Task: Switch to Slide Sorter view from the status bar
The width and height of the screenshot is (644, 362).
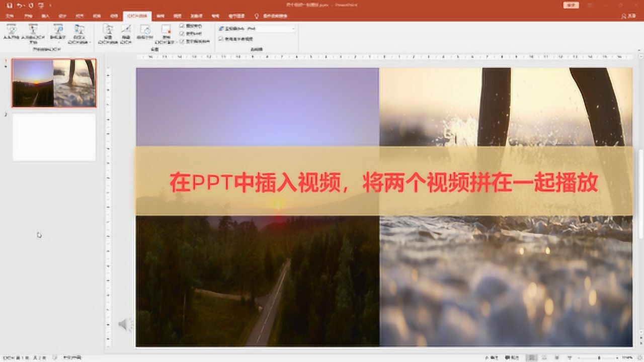Action: [x=545, y=357]
